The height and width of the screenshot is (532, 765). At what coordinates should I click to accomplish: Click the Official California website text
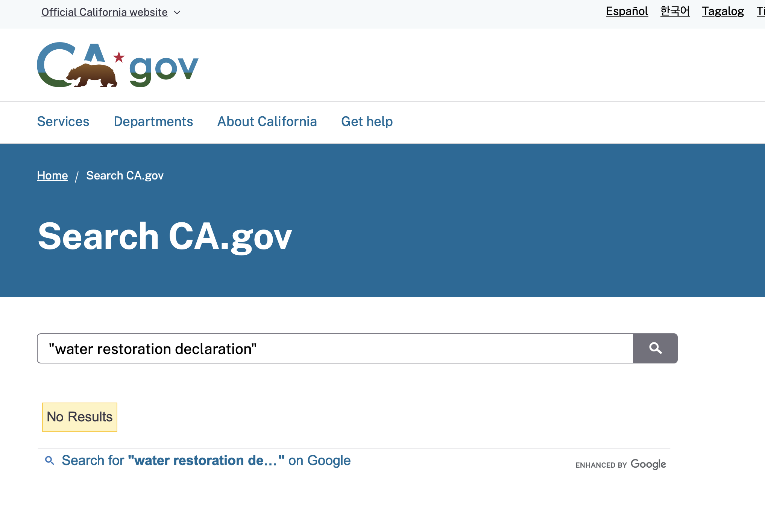tap(104, 12)
